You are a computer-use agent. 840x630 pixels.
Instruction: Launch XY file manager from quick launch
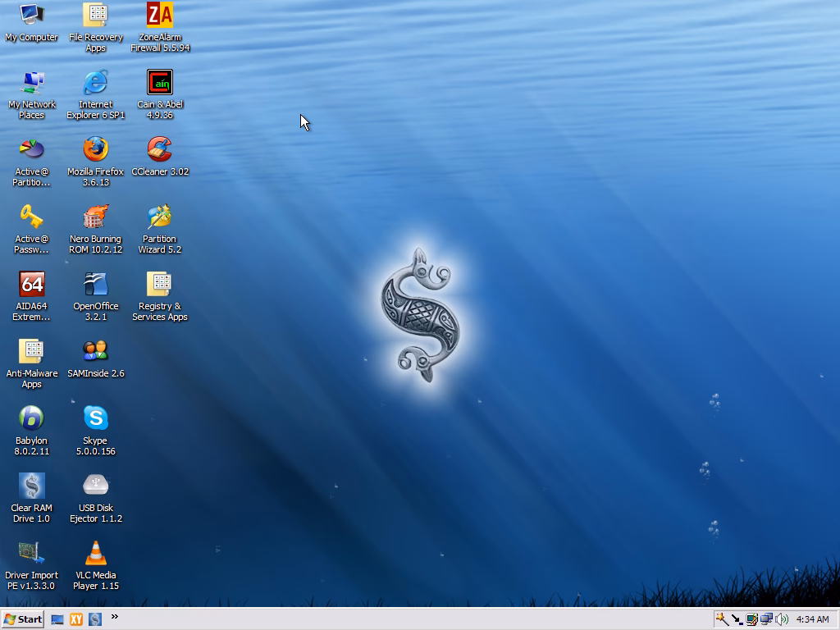click(76, 620)
